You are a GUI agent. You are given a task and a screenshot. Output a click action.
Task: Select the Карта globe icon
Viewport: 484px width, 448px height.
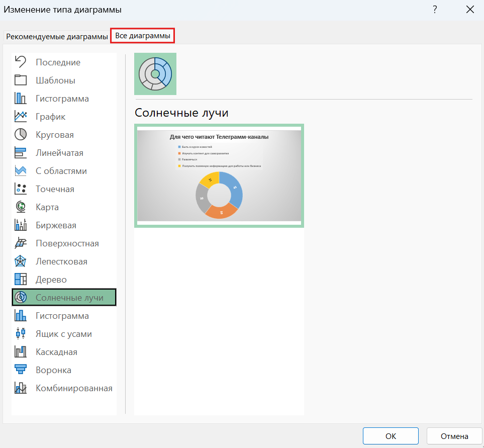click(x=21, y=207)
